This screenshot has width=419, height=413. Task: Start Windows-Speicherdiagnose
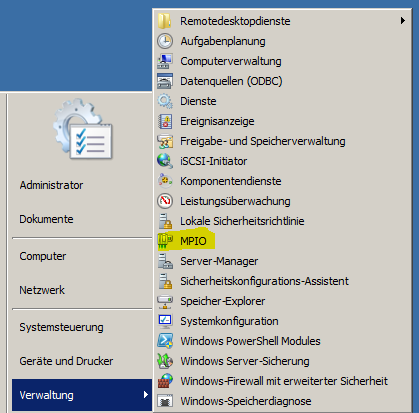(282, 401)
